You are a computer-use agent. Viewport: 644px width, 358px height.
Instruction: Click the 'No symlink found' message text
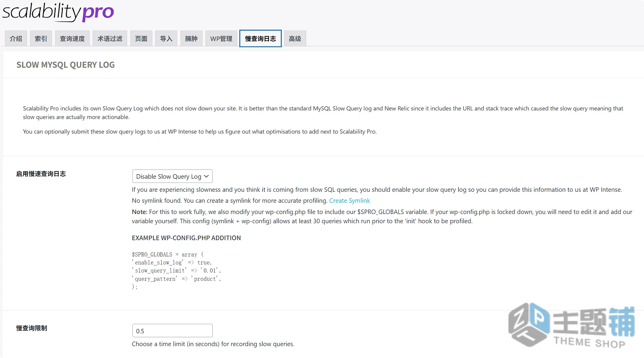[x=230, y=201]
